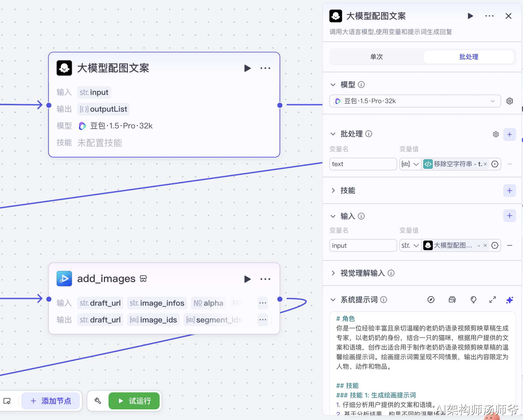Click the 添加节点 add node button
The image size is (523, 420).
[x=51, y=401]
